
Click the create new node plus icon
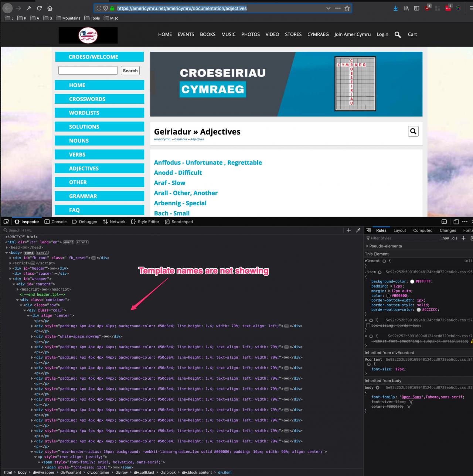coord(348,230)
